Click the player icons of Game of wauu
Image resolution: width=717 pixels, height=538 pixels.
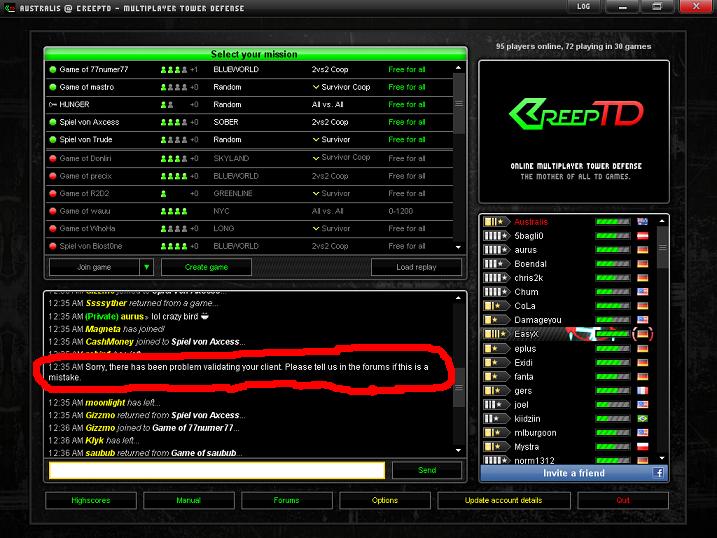(x=174, y=211)
